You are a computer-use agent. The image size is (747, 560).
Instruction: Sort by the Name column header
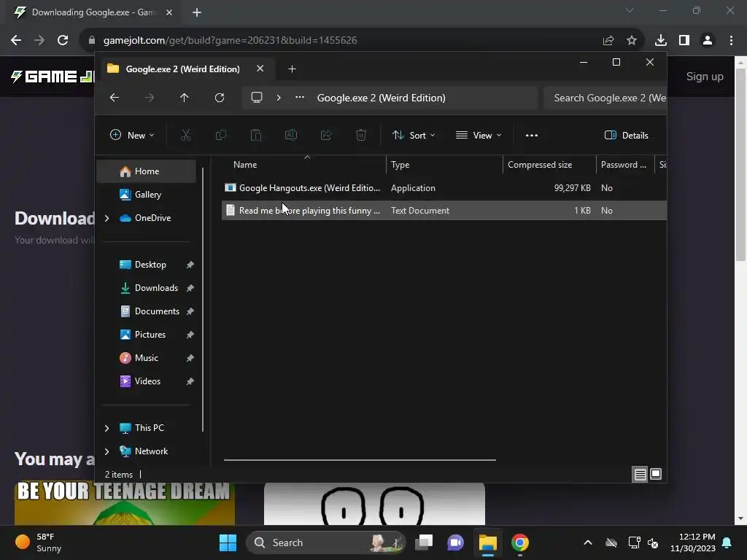304,165
